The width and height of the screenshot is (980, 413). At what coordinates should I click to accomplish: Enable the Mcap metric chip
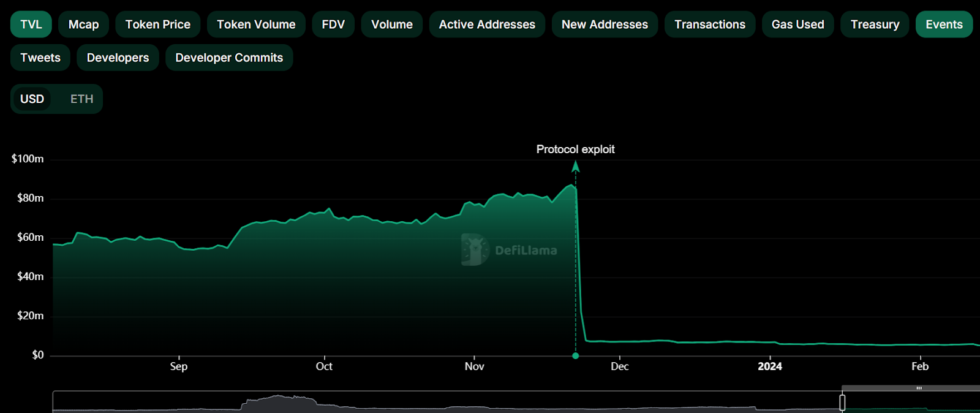(83, 25)
